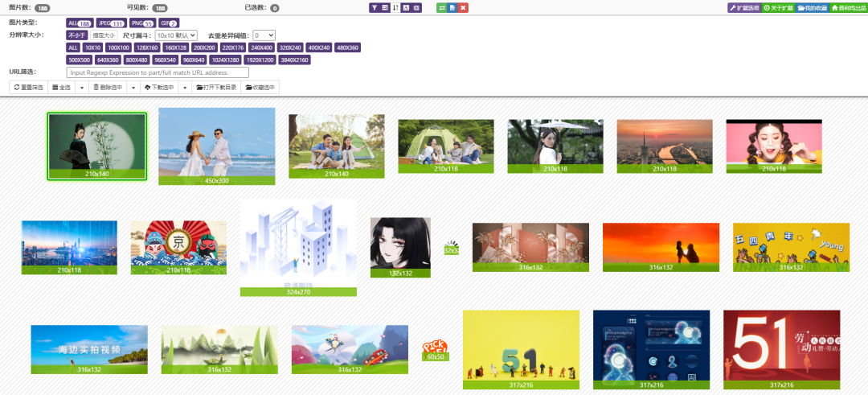Screen dimensions: 868x395
Task: Select the anime portrait thumbnail 132x132
Action: (400, 247)
